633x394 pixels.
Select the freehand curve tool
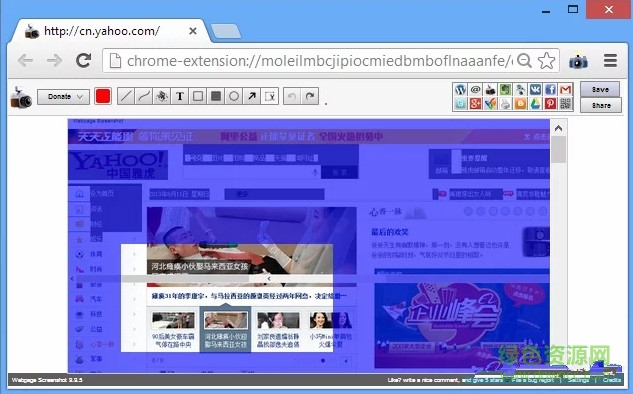[144, 96]
